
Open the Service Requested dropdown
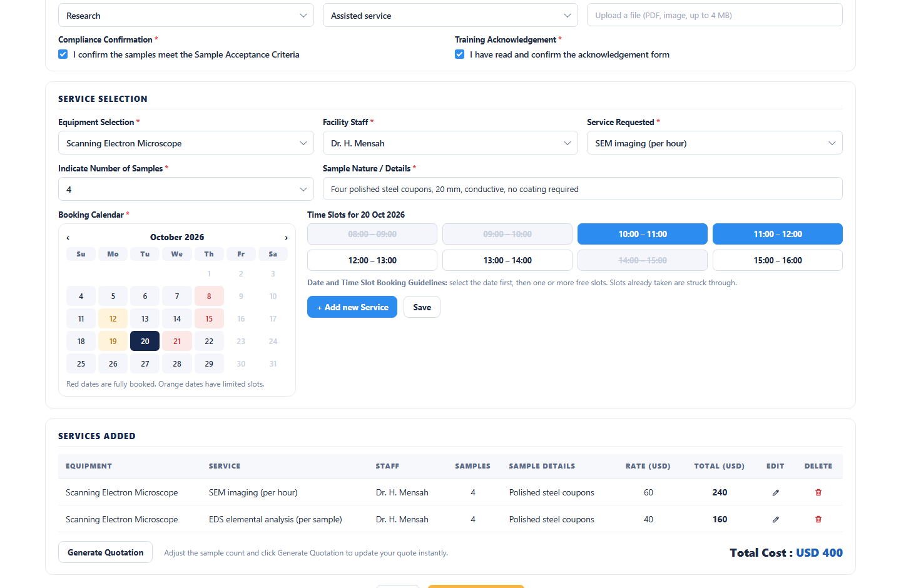[x=715, y=143]
